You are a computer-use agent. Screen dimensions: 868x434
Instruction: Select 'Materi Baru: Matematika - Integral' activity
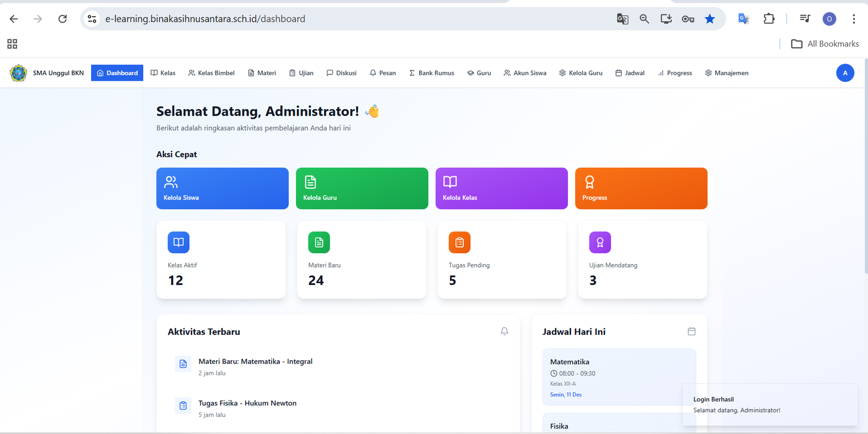(x=256, y=361)
